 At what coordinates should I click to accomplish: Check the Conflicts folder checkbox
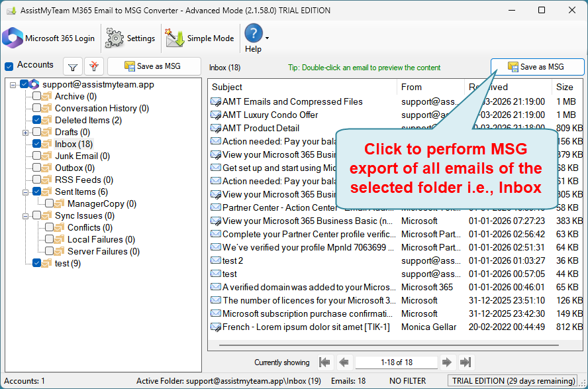pos(49,227)
